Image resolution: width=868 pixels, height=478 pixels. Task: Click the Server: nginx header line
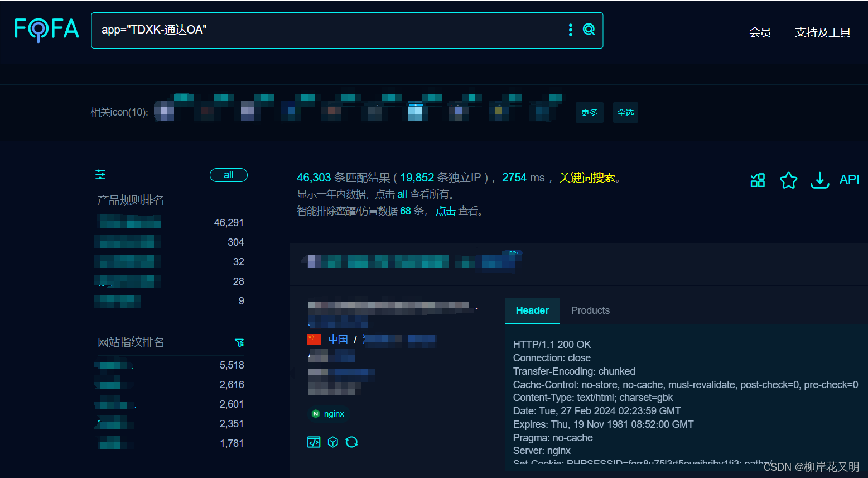542,451
